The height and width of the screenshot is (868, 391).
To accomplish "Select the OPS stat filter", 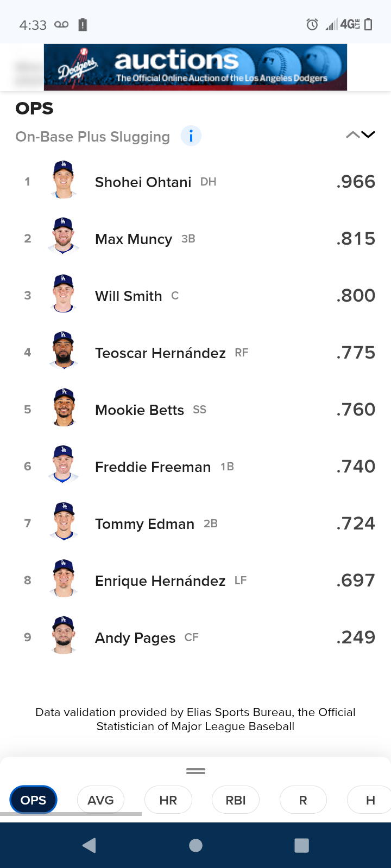I will click(x=33, y=800).
